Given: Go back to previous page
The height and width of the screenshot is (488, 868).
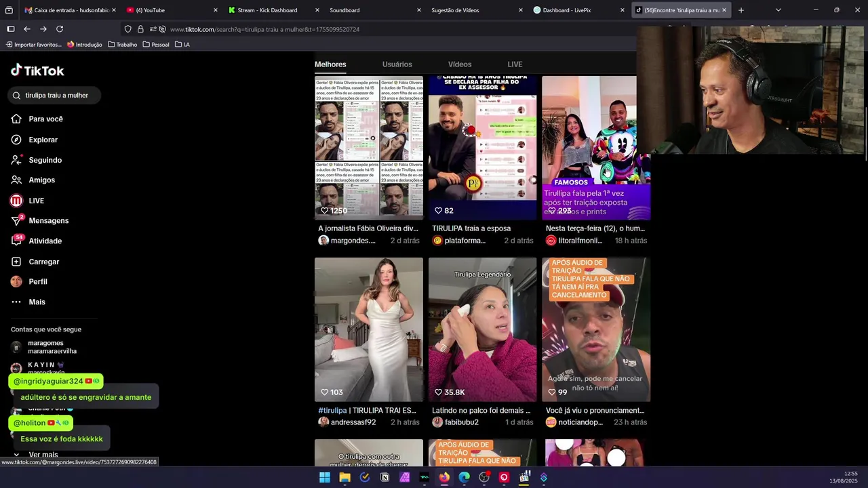Looking at the screenshot, I should 27,29.
